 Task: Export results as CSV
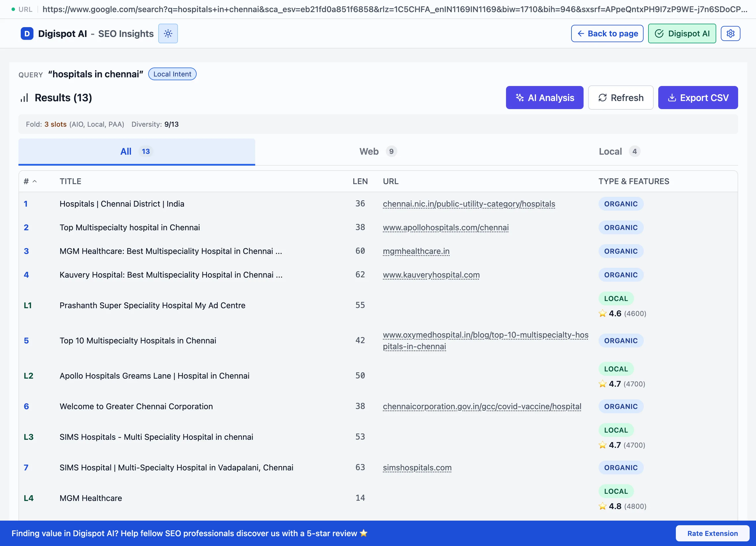pos(698,97)
